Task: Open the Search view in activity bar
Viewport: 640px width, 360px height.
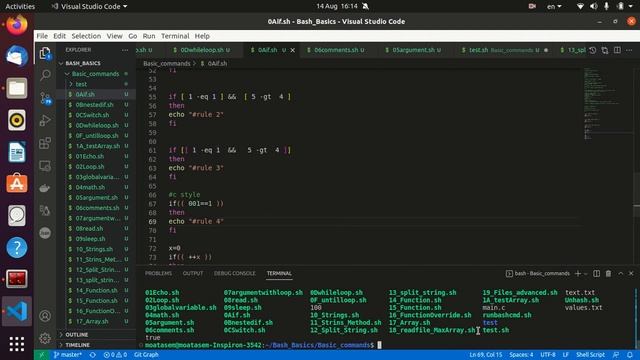Action: (x=45, y=75)
